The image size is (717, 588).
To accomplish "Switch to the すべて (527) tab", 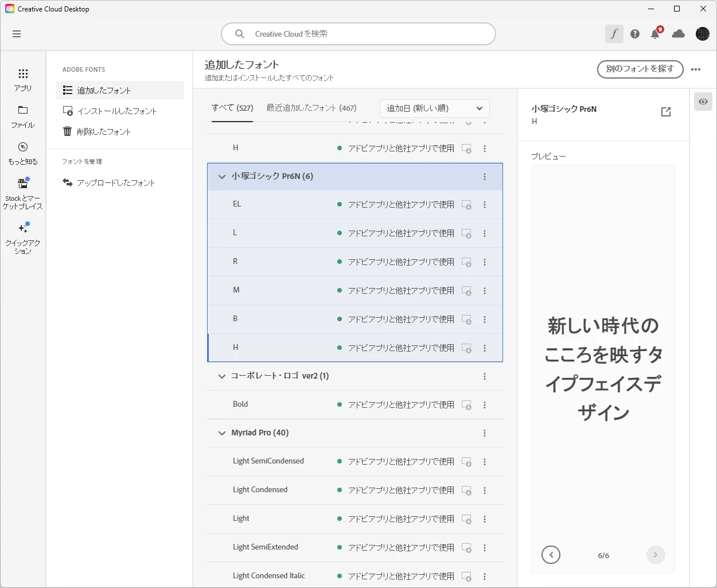I will 232,108.
